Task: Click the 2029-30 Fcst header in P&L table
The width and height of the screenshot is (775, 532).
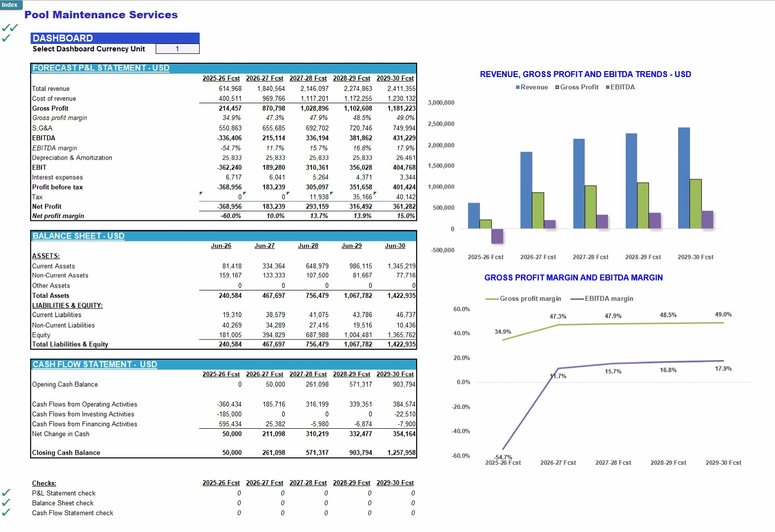Action: pyautogui.click(x=395, y=78)
